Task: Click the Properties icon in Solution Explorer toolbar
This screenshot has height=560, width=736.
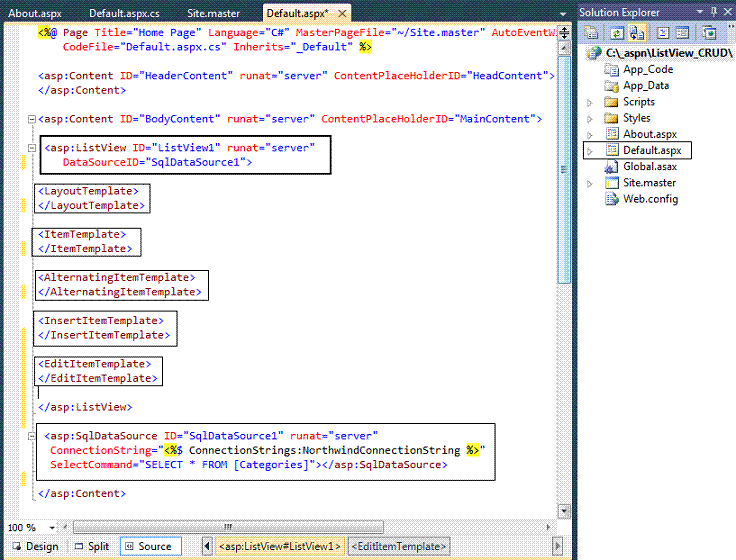Action: [591, 33]
